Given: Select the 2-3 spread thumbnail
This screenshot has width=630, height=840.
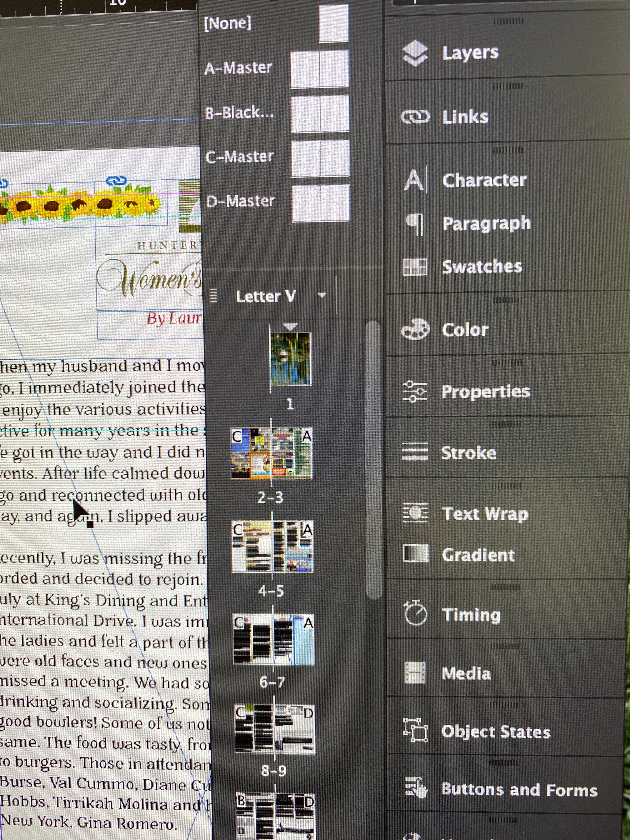Looking at the screenshot, I should pos(271,453).
